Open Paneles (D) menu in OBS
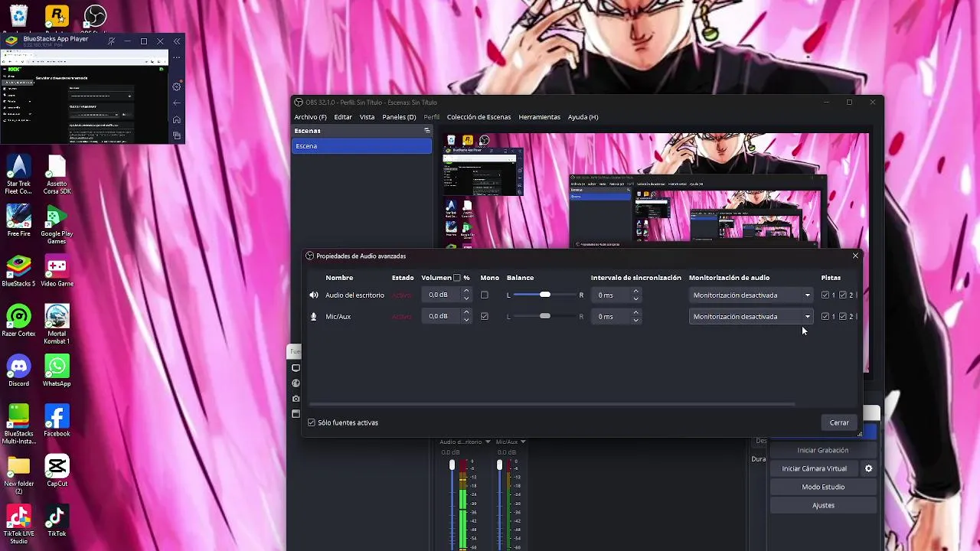 [399, 117]
